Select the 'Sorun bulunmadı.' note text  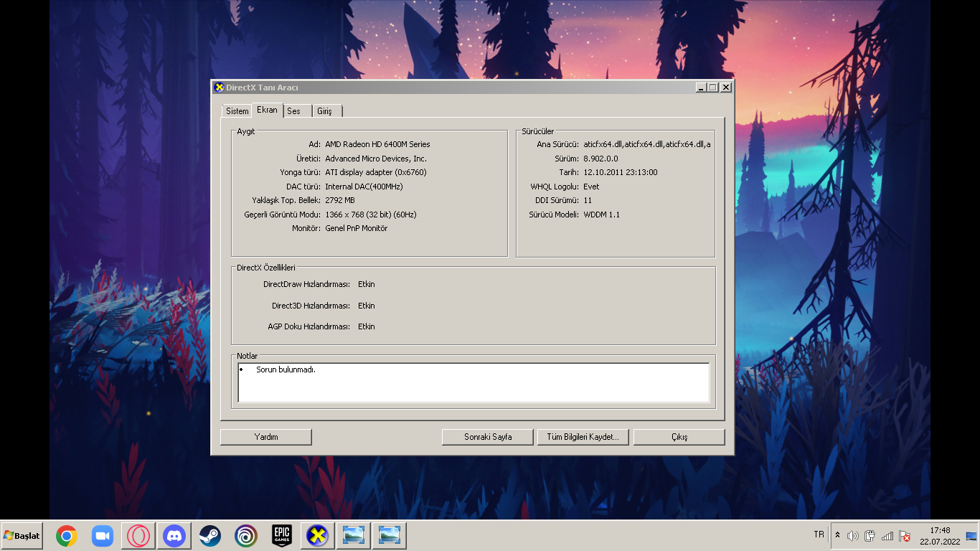coord(286,370)
